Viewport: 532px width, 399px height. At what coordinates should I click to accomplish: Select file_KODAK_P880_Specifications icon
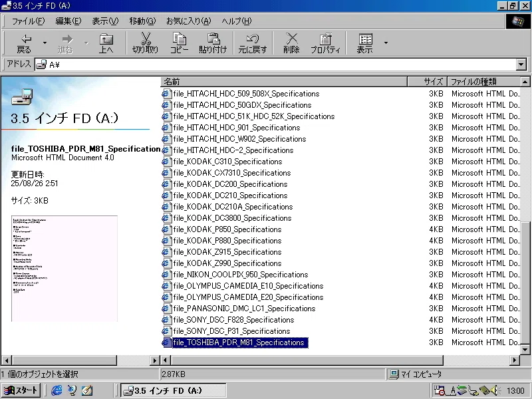point(166,241)
